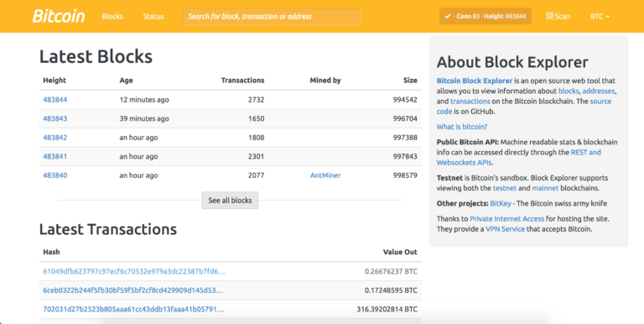Click the 0.17248595 BTC value
644x324 pixels.
391,290
